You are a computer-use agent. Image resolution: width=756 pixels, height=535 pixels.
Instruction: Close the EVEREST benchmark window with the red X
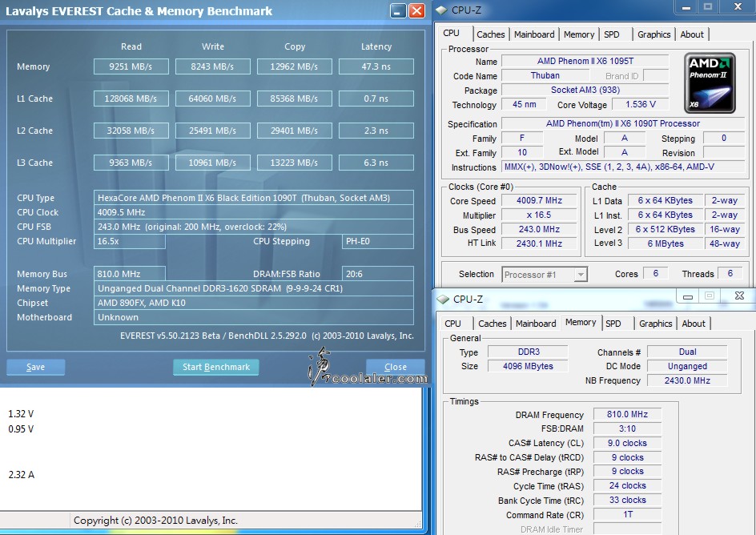point(416,10)
